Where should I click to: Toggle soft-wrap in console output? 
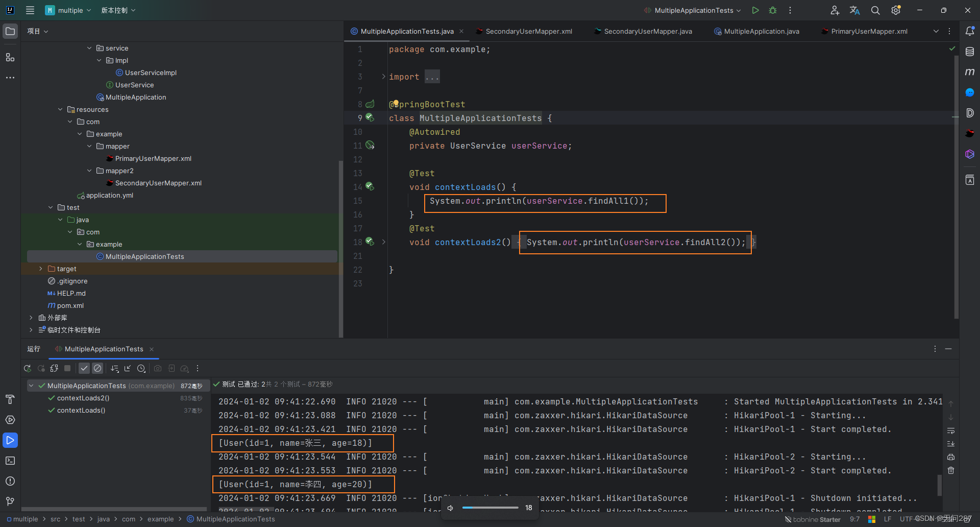(951, 430)
